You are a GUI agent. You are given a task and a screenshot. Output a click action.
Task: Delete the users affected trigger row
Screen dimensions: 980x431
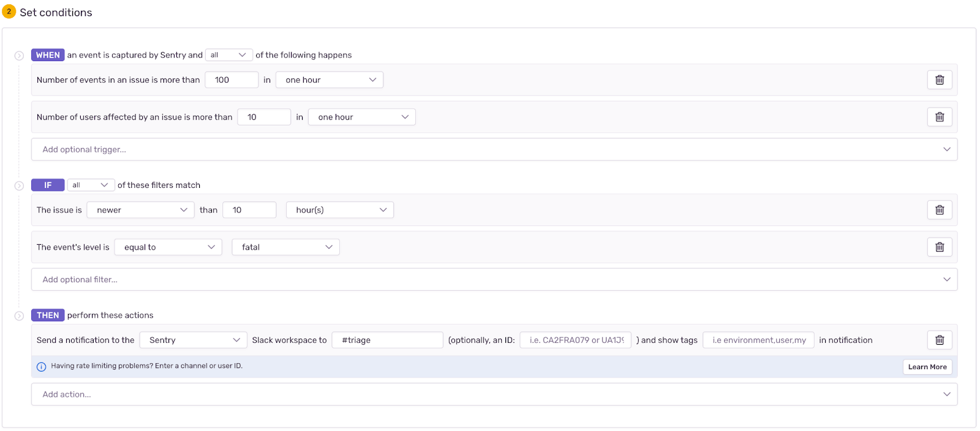point(940,117)
